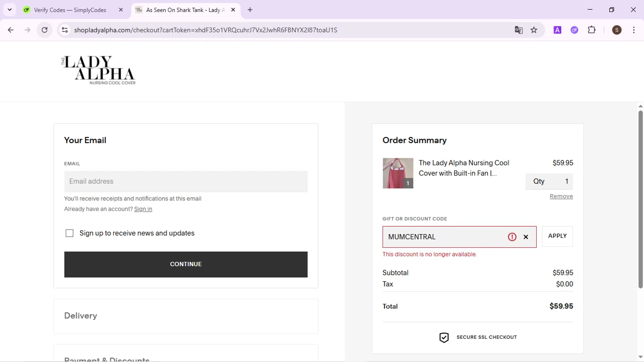Viewport: 644px width, 362px height.
Task: Focus the Email address field
Action: click(x=186, y=182)
